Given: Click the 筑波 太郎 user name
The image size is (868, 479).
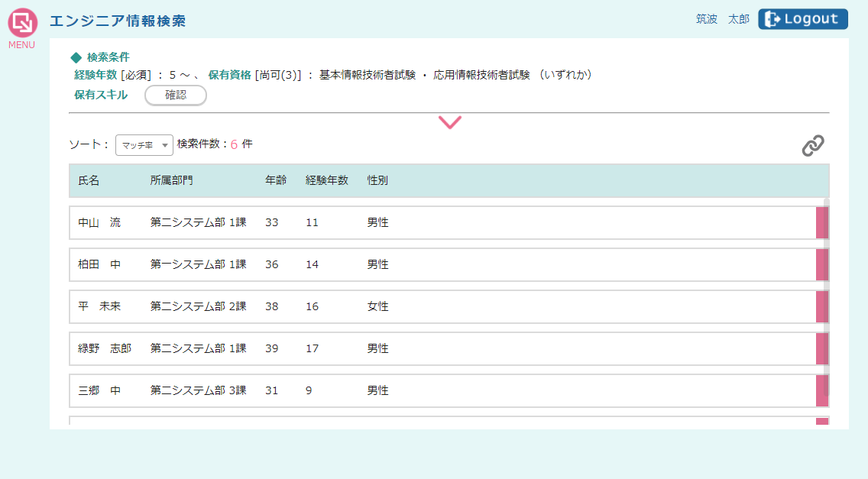Looking at the screenshot, I should point(722,19).
